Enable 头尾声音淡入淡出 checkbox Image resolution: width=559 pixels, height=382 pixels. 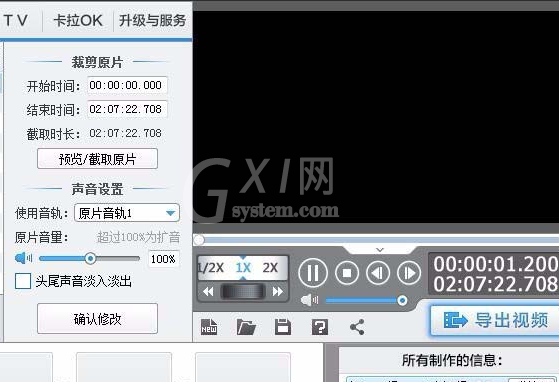pyautogui.click(x=23, y=281)
